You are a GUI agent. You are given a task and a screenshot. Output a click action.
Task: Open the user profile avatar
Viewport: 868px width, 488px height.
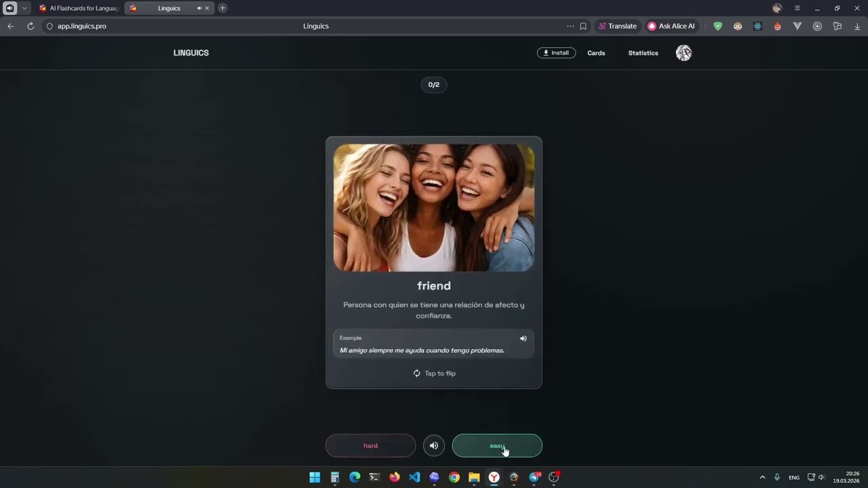pos(684,53)
